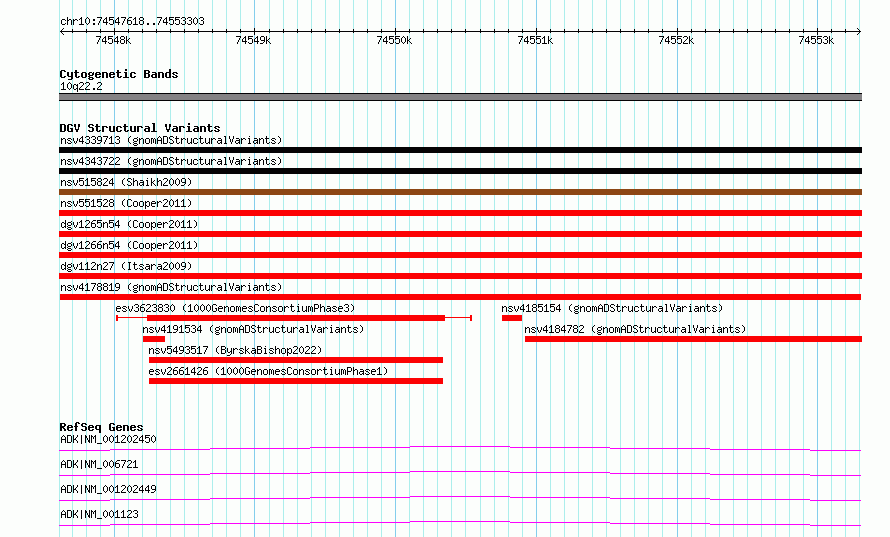Select the 74548k ruler tick label
The height and width of the screenshot is (537, 890).
coord(113,40)
